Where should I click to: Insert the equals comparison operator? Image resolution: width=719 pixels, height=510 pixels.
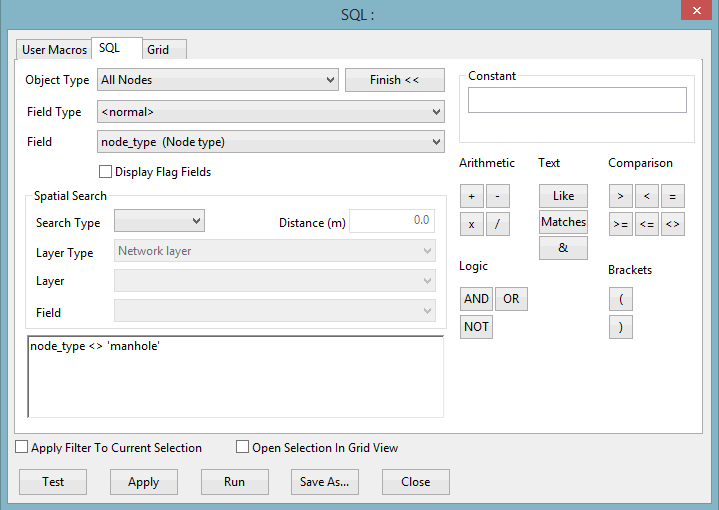[673, 196]
